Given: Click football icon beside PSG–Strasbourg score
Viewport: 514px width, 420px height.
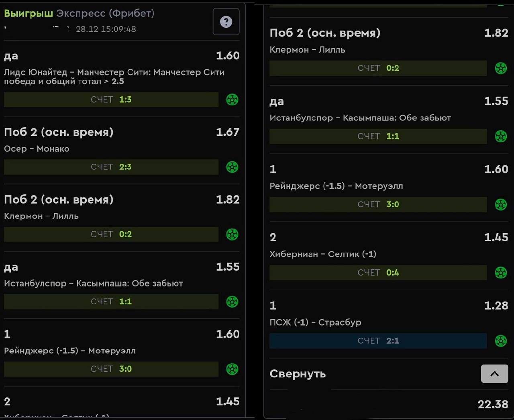Looking at the screenshot, I should pos(501,341).
